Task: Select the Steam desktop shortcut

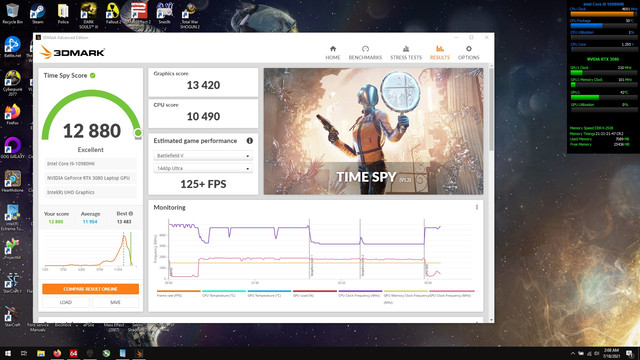Action: pyautogui.click(x=38, y=13)
